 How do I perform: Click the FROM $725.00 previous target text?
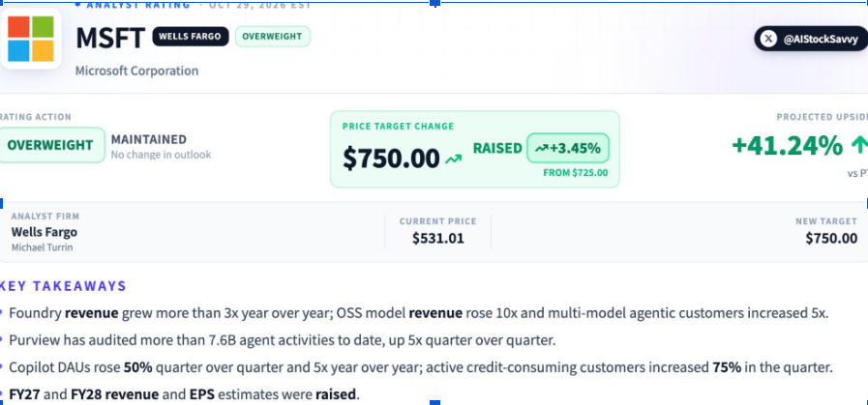pos(575,173)
